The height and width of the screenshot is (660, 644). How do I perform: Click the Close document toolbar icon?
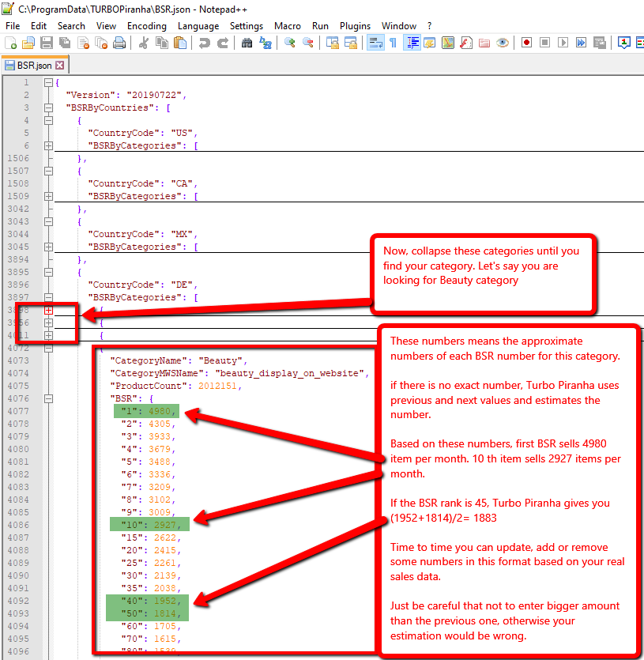[83, 43]
